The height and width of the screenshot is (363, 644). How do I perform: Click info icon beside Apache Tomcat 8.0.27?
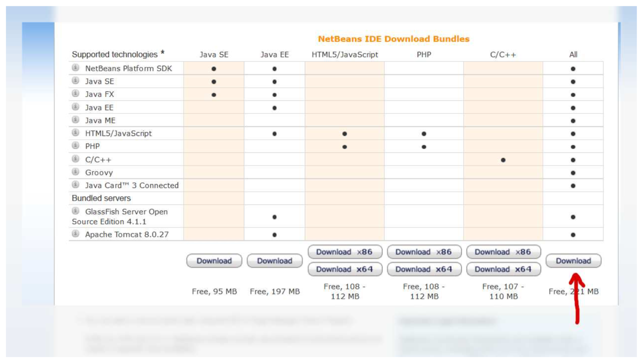[75, 234]
